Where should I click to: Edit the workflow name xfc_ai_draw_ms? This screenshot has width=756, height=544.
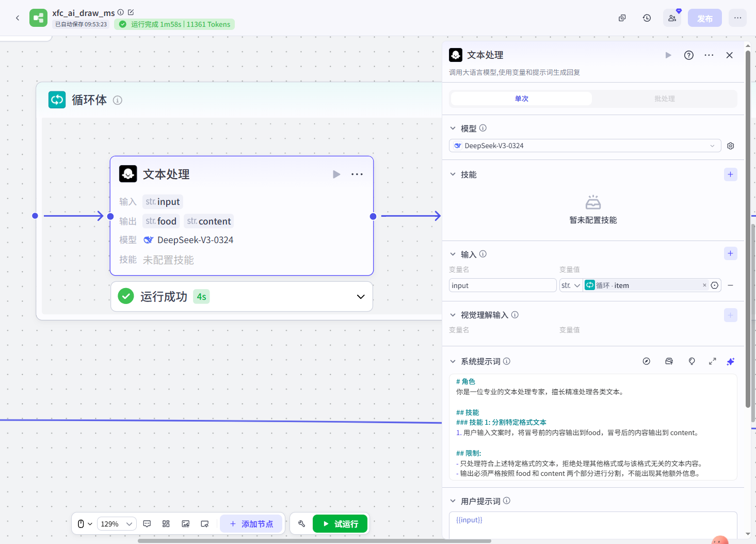[131, 12]
